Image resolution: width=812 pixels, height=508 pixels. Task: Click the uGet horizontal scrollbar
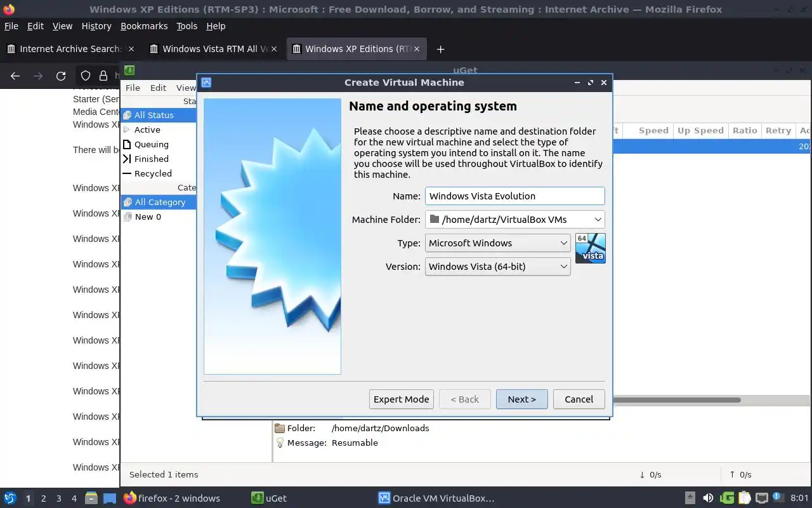point(677,400)
